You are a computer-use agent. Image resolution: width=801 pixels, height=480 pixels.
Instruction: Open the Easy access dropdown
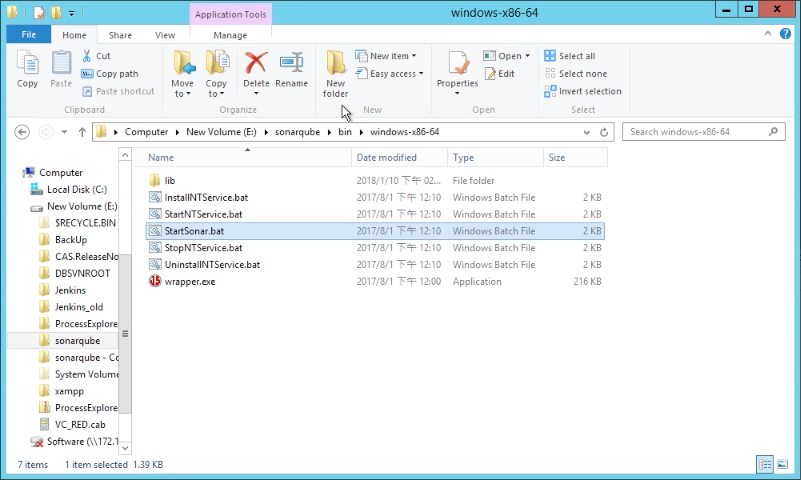[390, 74]
